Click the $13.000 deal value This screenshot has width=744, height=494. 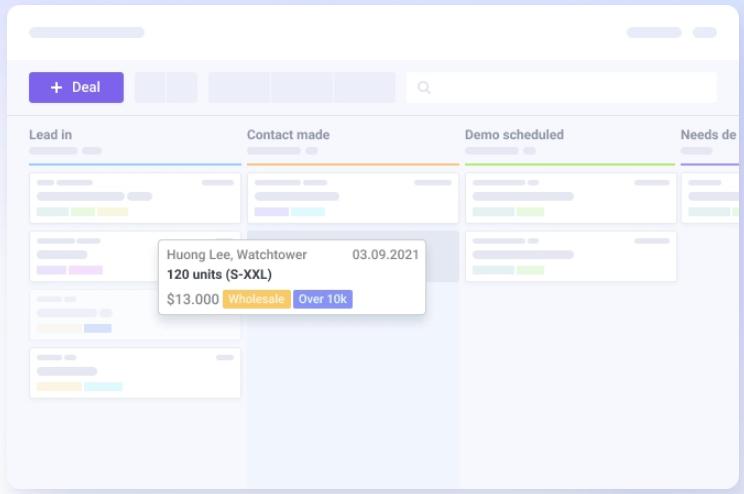(x=193, y=299)
